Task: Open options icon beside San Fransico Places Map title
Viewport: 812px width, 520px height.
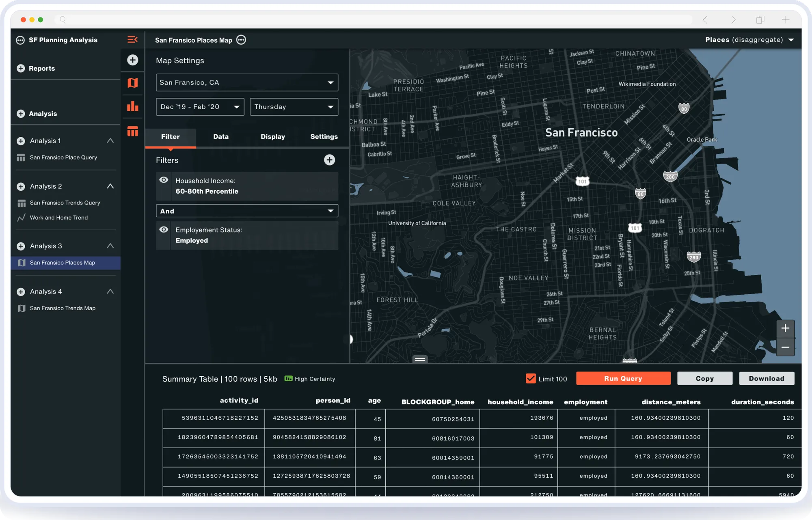Action: 241,40
